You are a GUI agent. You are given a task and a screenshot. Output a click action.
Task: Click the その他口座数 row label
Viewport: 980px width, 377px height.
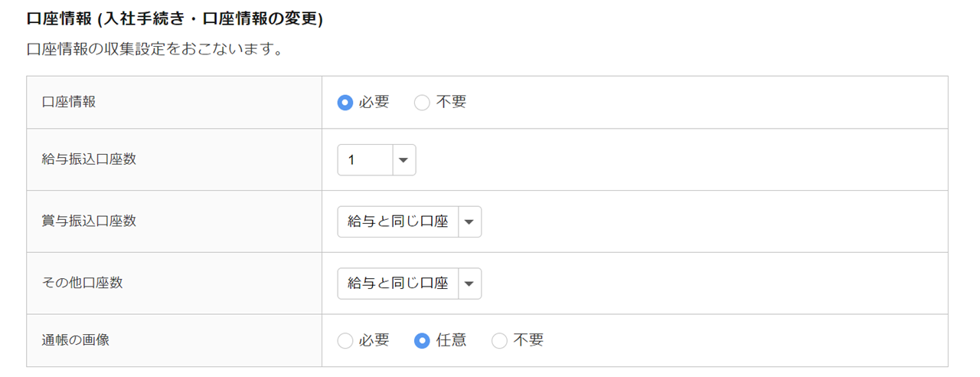[82, 283]
